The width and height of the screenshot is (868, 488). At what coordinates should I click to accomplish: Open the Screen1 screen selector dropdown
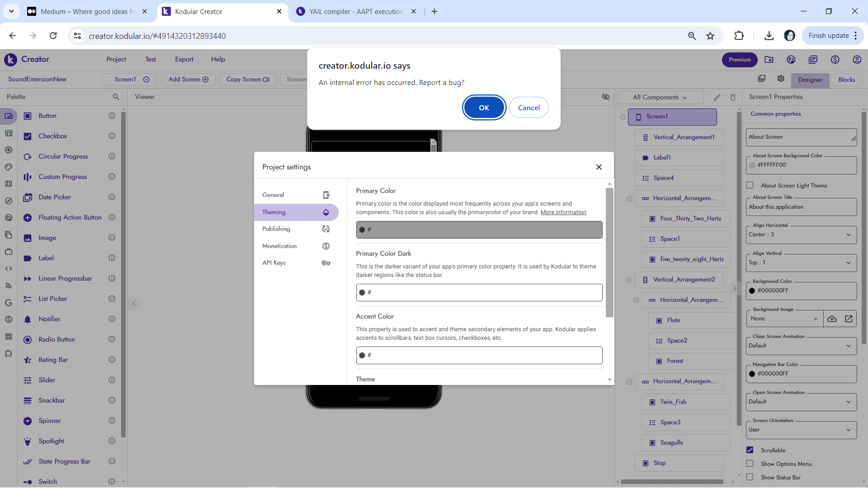click(x=129, y=80)
